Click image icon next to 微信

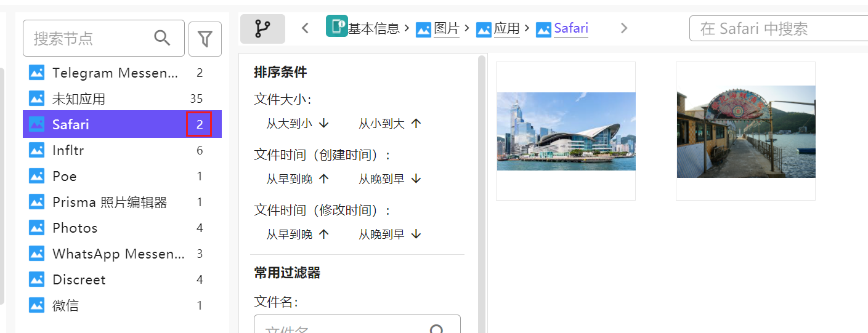pos(37,306)
